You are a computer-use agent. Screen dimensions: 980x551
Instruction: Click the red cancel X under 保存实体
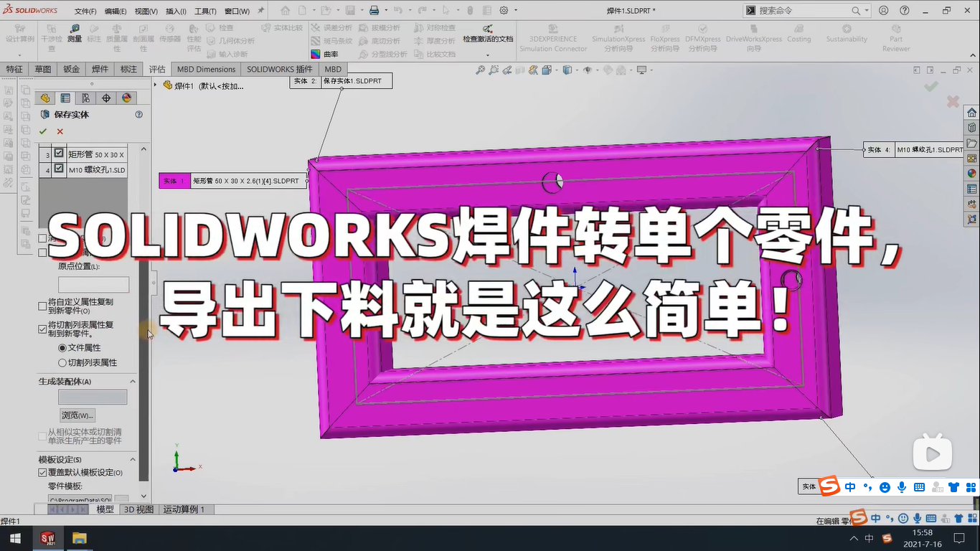tap(60, 131)
